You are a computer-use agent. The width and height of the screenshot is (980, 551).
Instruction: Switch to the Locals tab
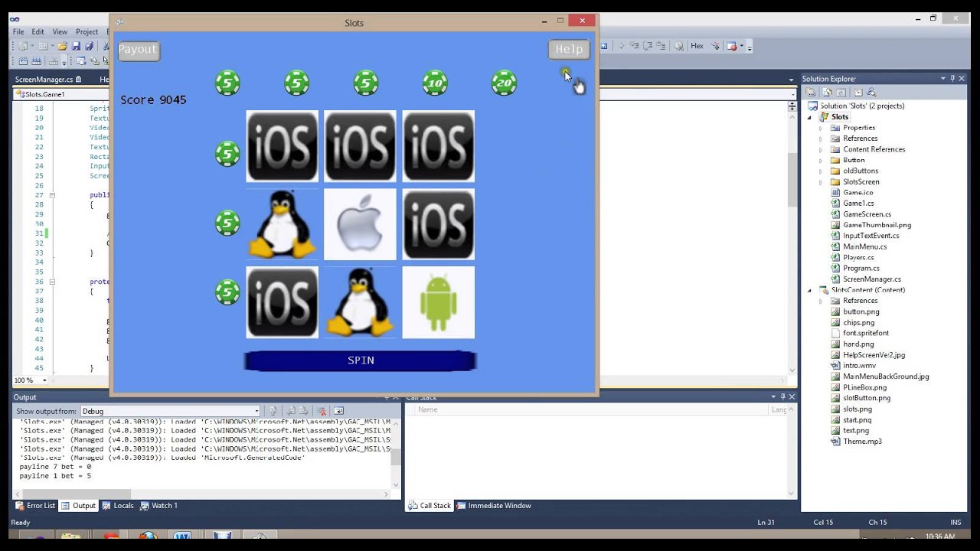pos(118,505)
